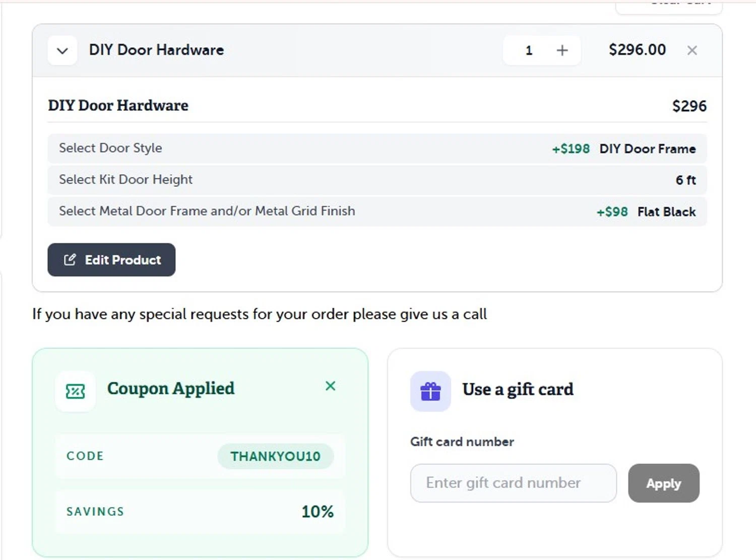Click the Edit Product button
This screenshot has width=756, height=560.
(111, 260)
